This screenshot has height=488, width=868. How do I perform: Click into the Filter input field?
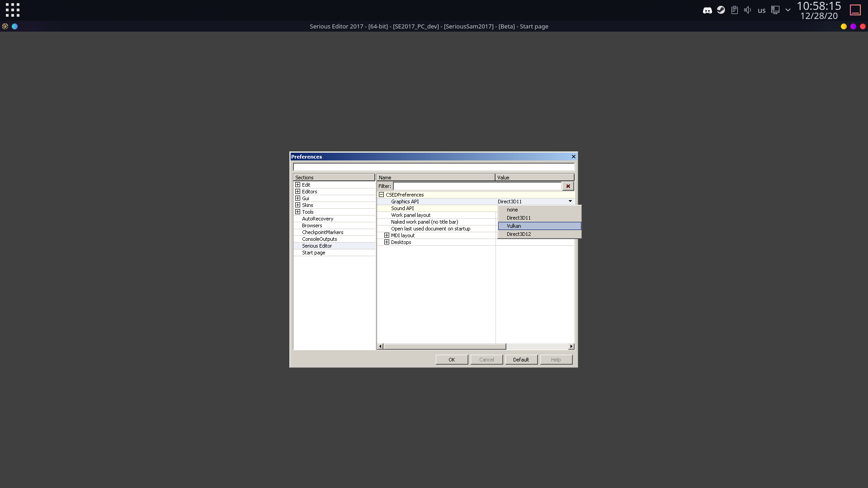tap(477, 186)
